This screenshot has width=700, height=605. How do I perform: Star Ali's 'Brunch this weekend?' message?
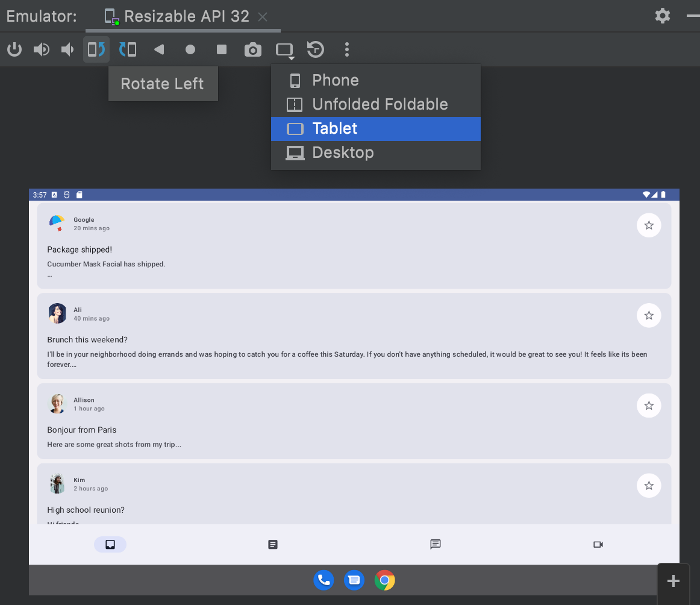pos(649,315)
